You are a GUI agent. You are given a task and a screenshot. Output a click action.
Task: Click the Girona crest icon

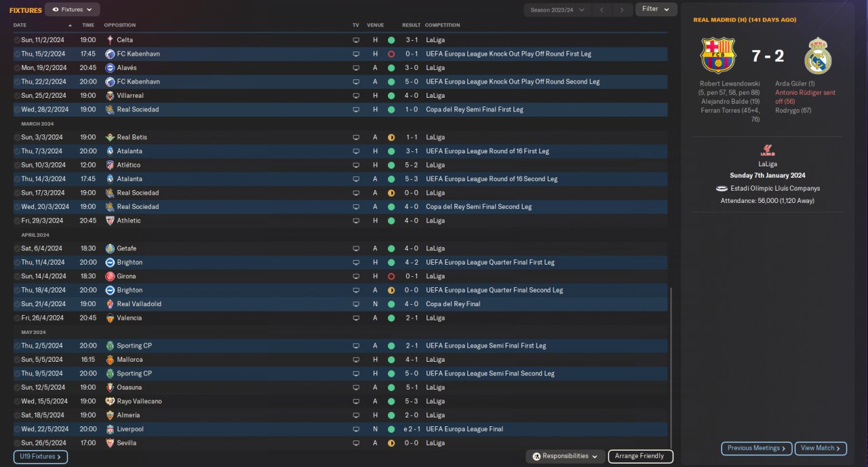point(110,276)
